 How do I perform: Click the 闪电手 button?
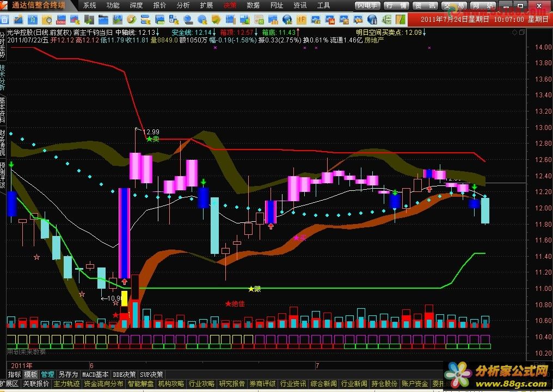(x=367, y=5)
